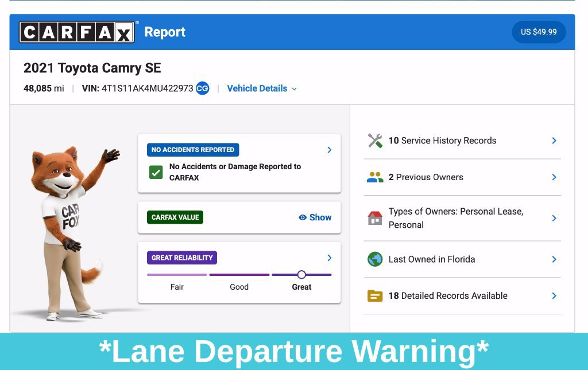The width and height of the screenshot is (588, 370).
Task: Click the 2 Previous Owners text
Action: click(x=426, y=177)
